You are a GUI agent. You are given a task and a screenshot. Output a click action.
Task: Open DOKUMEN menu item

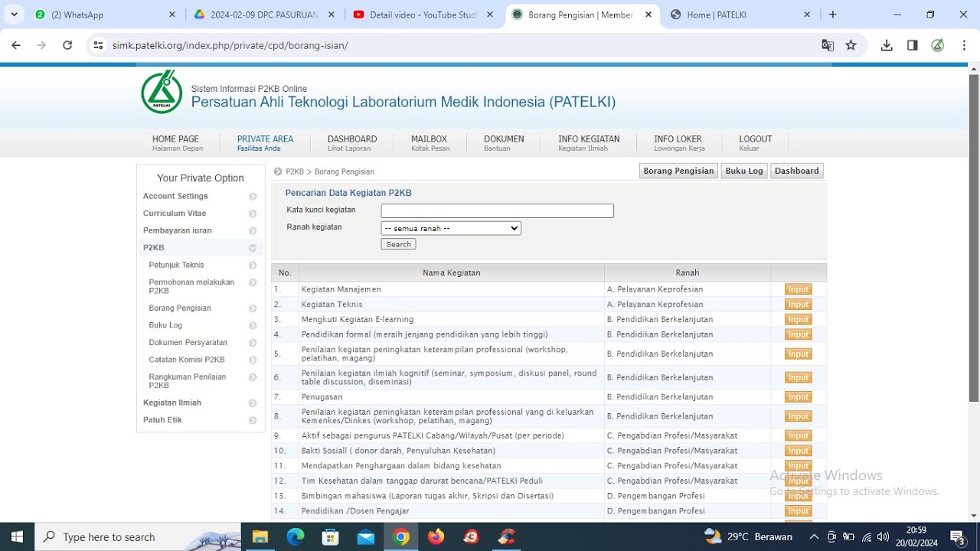(504, 143)
